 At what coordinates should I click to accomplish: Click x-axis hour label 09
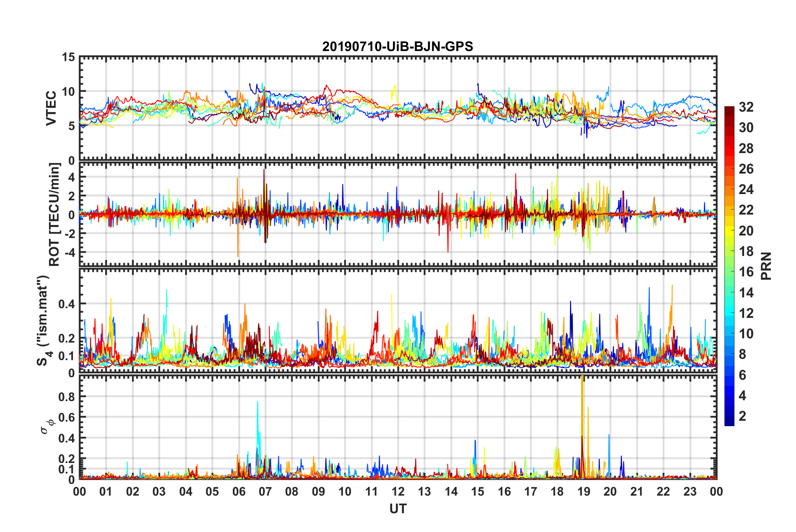point(318,491)
